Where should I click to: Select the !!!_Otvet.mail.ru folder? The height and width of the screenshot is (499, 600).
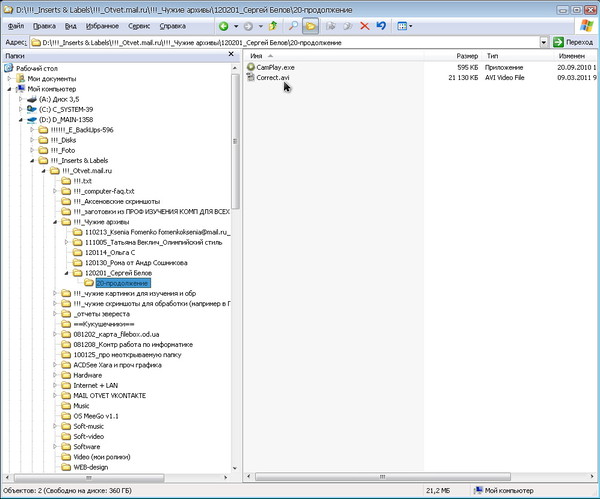pos(87,171)
